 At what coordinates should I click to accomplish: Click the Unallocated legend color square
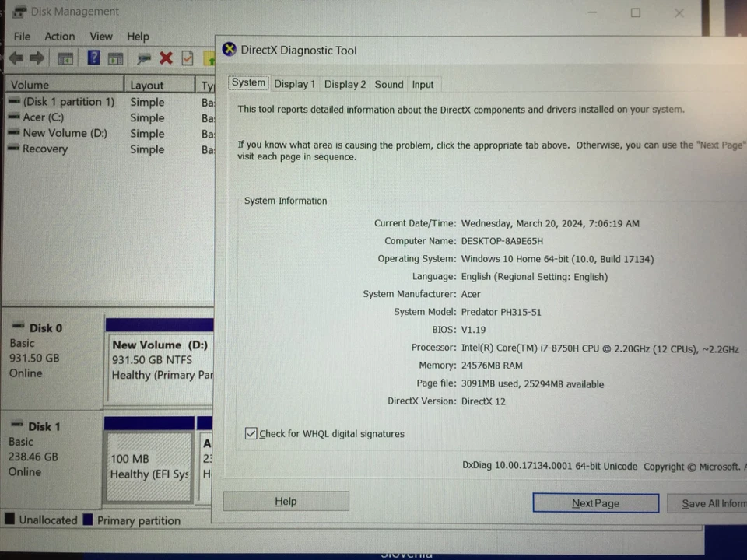pos(10,520)
